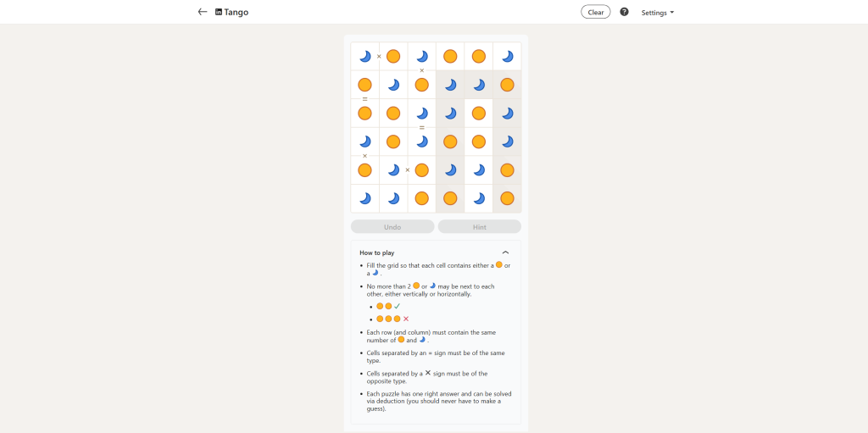The width and height of the screenshot is (868, 433).
Task: Click the back arrow next to Tango
Action: [202, 12]
